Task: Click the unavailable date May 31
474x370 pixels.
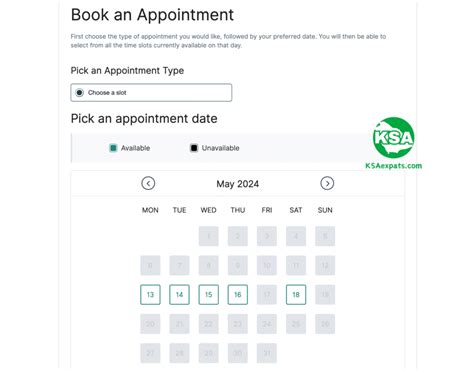Action: tap(267, 353)
